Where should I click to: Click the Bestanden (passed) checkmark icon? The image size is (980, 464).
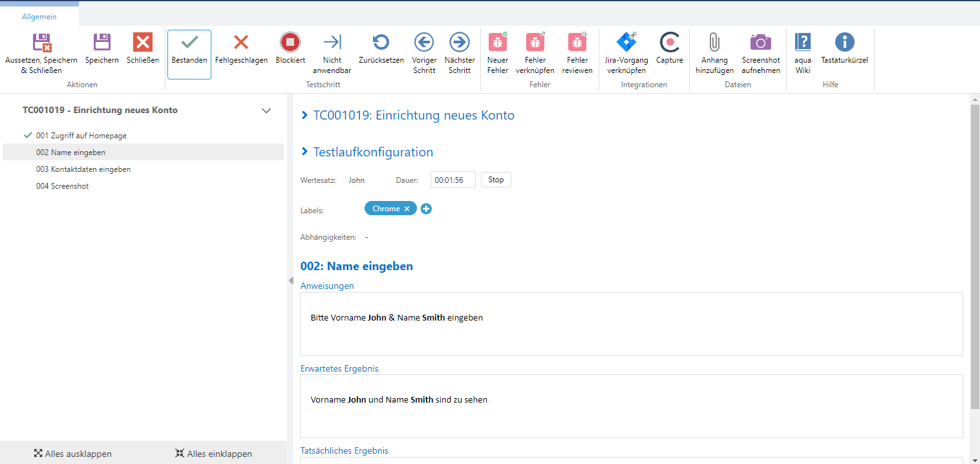pyautogui.click(x=189, y=43)
